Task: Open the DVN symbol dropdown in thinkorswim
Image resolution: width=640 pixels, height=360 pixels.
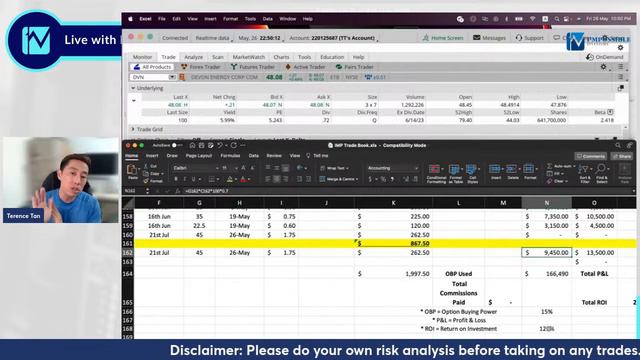Action: click(x=172, y=77)
